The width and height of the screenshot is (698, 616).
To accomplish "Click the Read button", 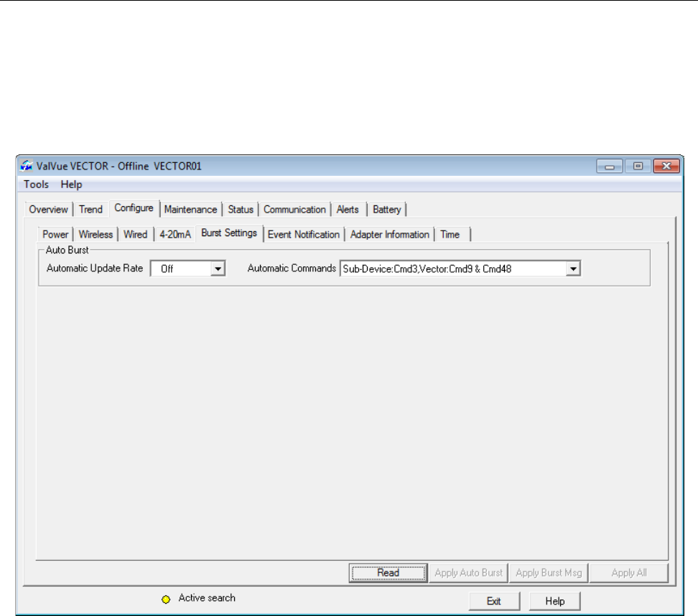I will coord(388,573).
